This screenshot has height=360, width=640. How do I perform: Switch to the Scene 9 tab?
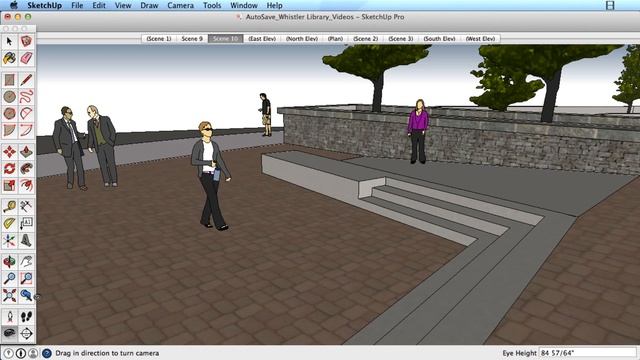click(x=192, y=38)
